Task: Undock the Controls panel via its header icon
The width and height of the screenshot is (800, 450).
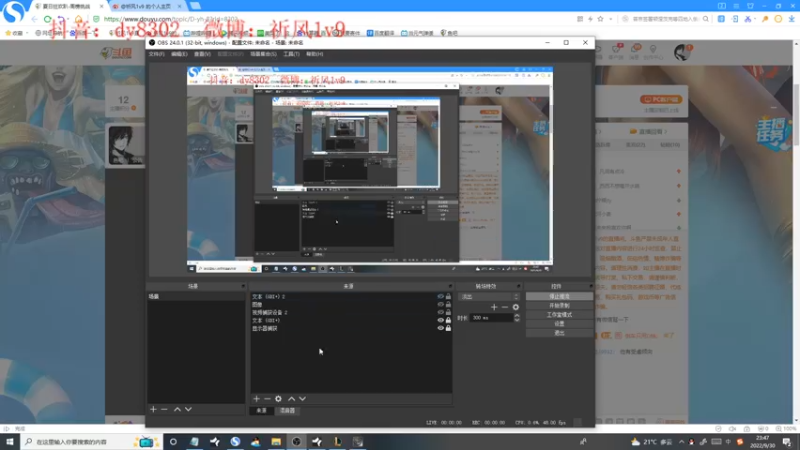Action: (591, 286)
